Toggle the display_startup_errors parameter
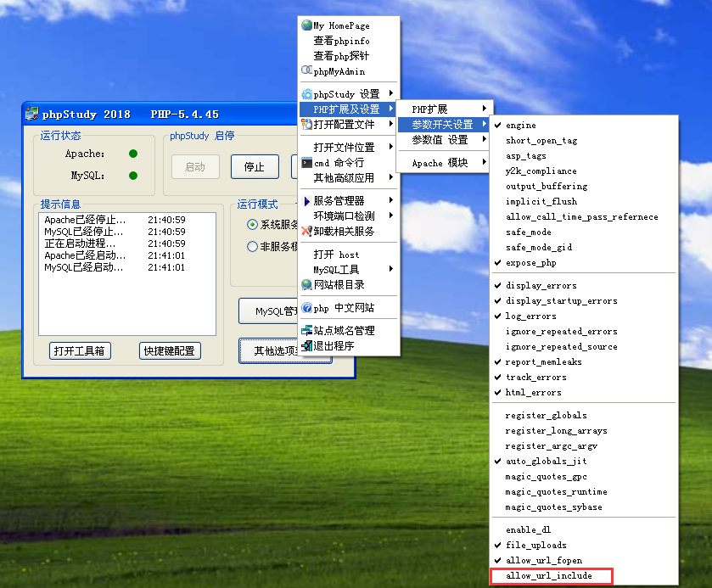 pos(584,300)
